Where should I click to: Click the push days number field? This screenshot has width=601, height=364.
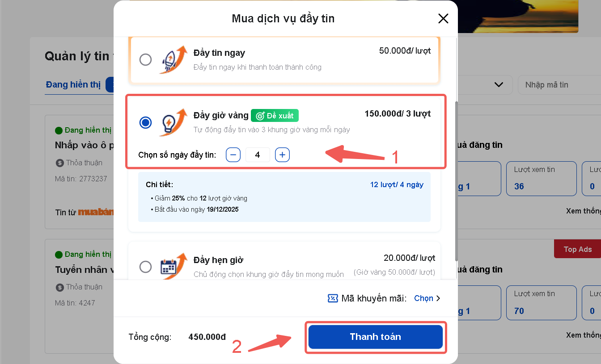(258, 155)
